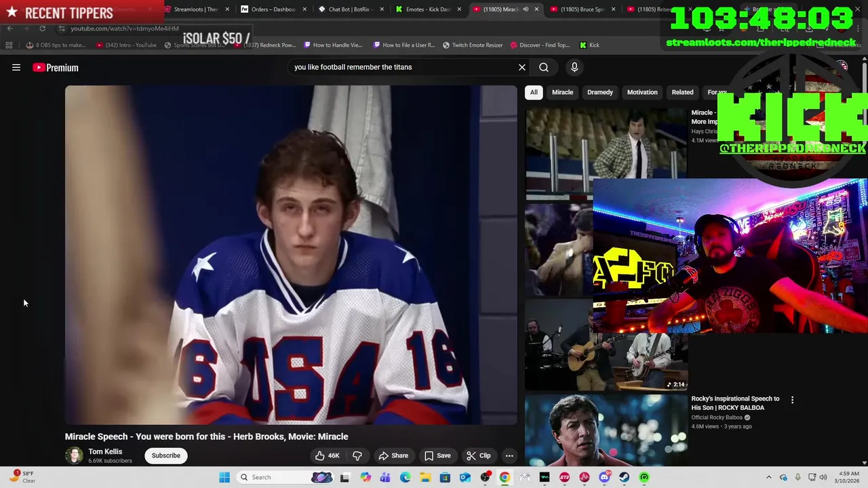Start voice search with microphone icon
The height and width of the screenshot is (488, 868).
574,67
